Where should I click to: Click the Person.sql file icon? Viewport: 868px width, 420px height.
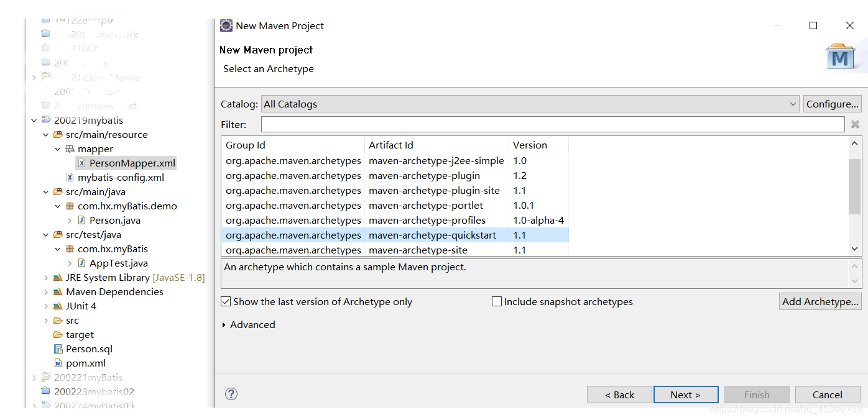point(58,349)
